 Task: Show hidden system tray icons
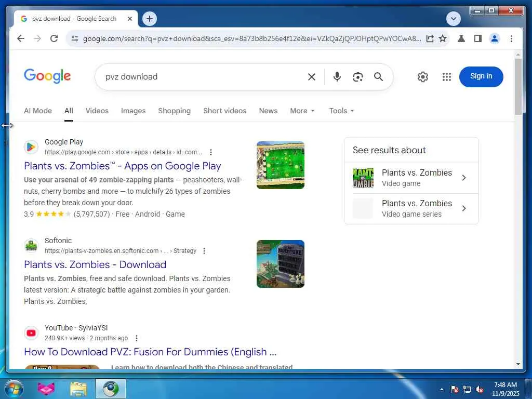click(x=442, y=389)
